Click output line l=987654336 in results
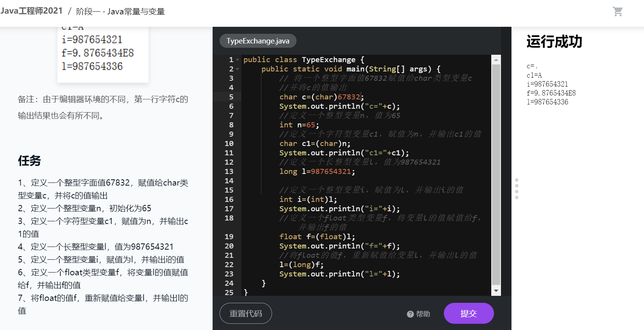Viewport: 644px width, 330px height. [x=547, y=102]
